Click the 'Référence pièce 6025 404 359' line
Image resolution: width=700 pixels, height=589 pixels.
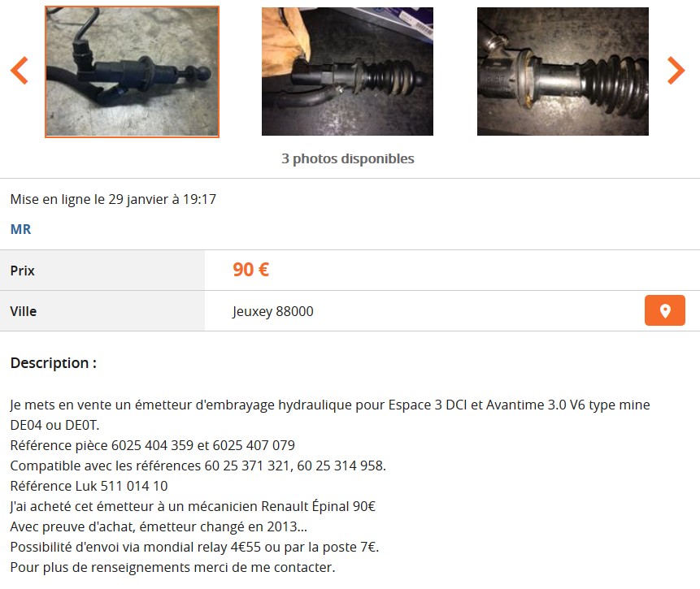(x=152, y=445)
